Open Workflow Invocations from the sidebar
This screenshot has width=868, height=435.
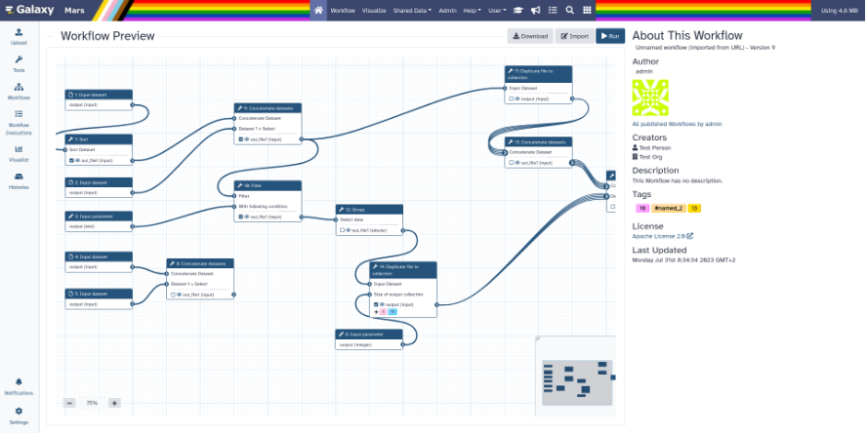pyautogui.click(x=19, y=119)
